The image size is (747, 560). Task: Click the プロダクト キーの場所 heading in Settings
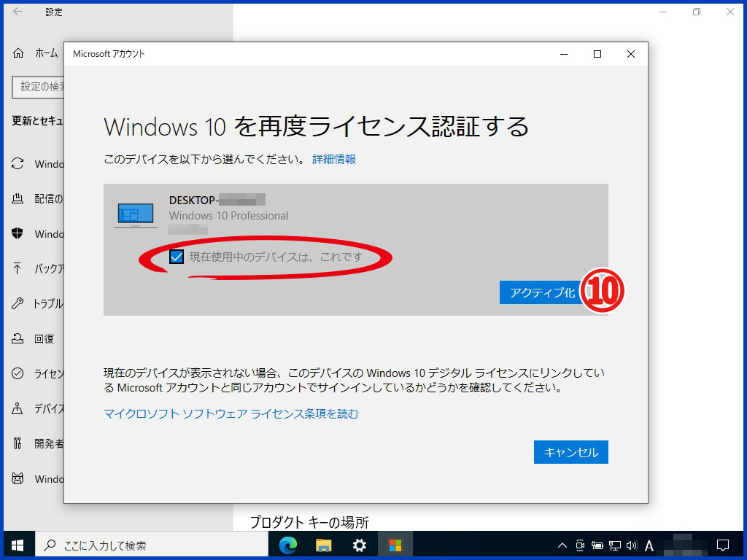coord(309,522)
